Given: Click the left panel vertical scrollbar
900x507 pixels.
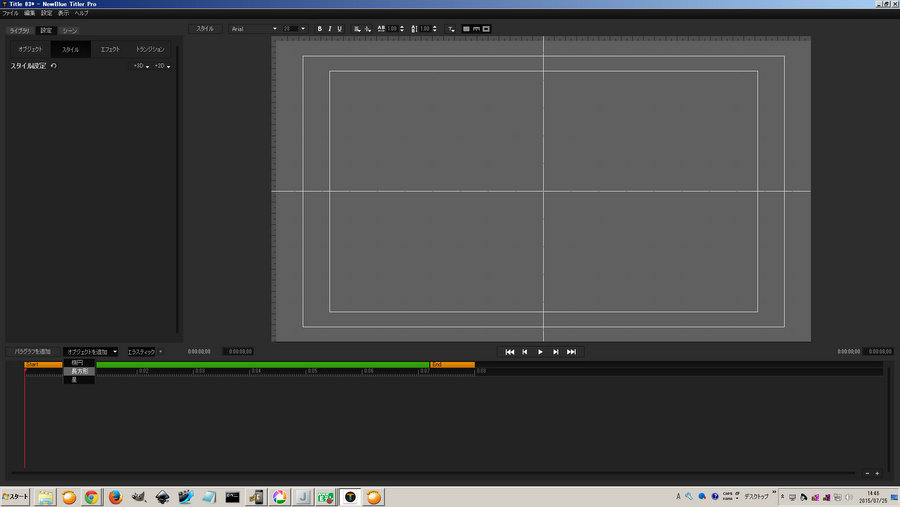Looking at the screenshot, I should point(177,189).
